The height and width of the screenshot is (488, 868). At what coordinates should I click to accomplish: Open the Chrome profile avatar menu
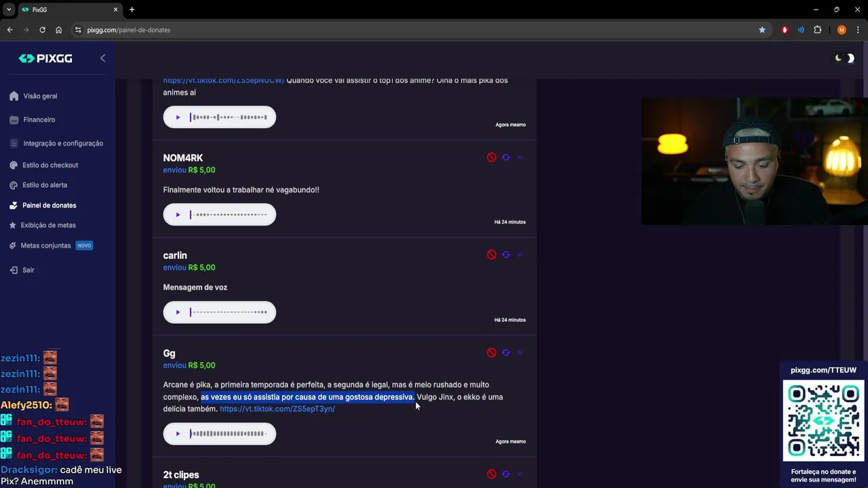842,30
